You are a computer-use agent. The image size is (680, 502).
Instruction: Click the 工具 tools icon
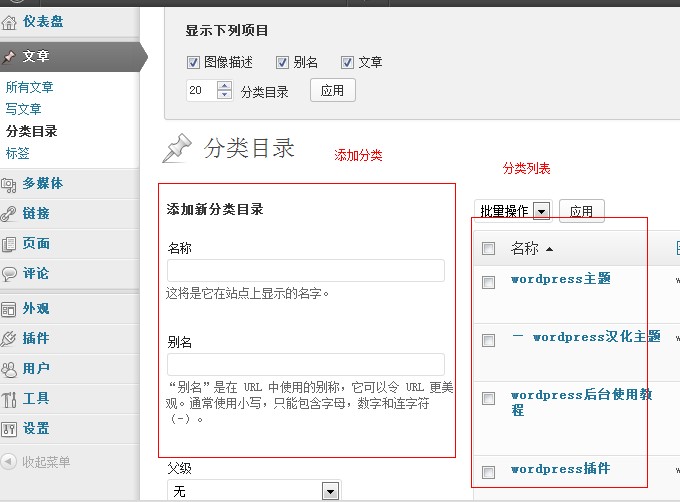[x=10, y=399]
